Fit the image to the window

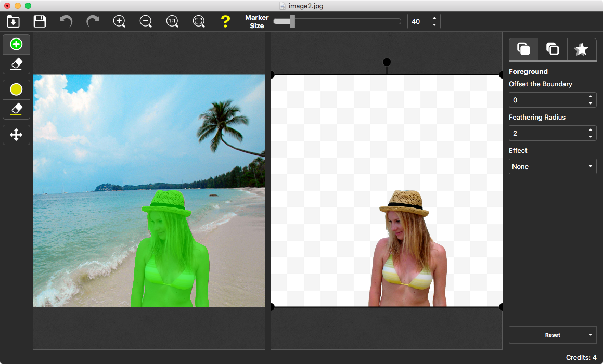pos(199,21)
